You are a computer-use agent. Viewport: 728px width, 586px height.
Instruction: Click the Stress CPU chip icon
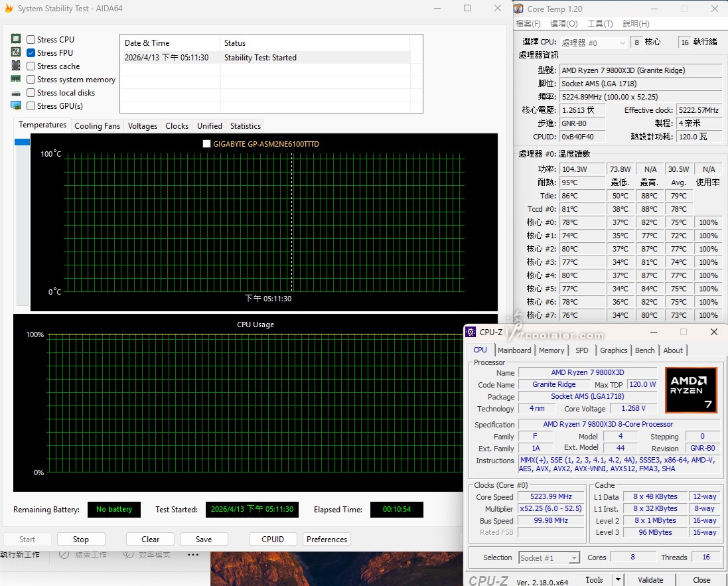coord(16,39)
